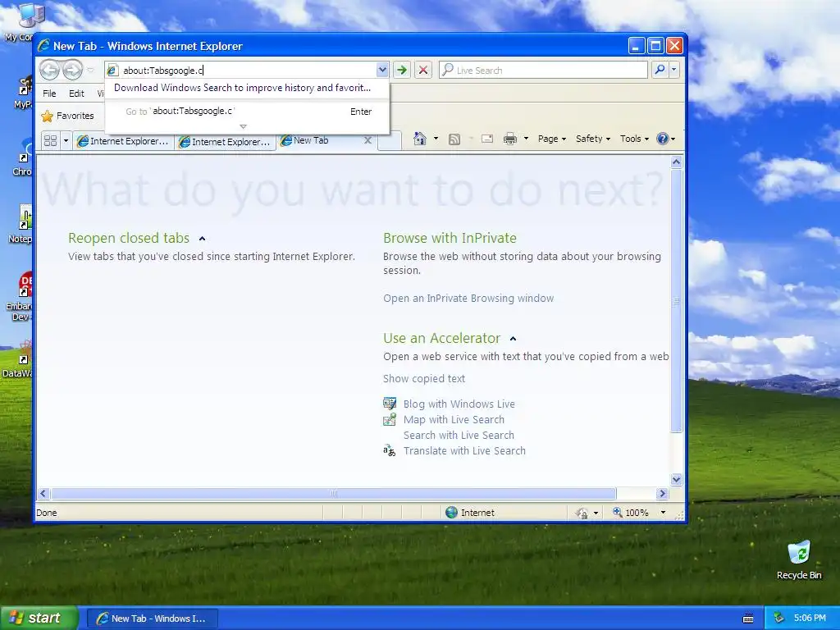Click vertical scrollbar up arrow
Screen dimensions: 840x630
pos(676,162)
